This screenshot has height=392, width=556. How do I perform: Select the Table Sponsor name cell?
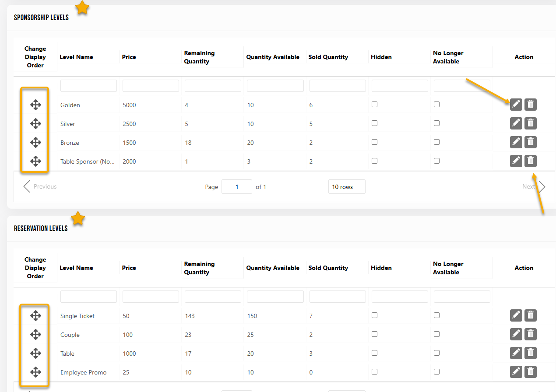[88, 161]
